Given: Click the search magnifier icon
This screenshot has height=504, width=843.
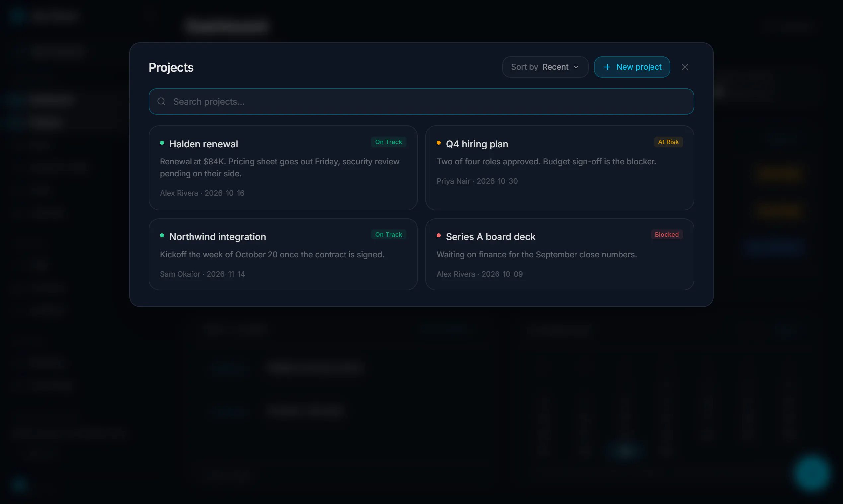Looking at the screenshot, I should 161,101.
